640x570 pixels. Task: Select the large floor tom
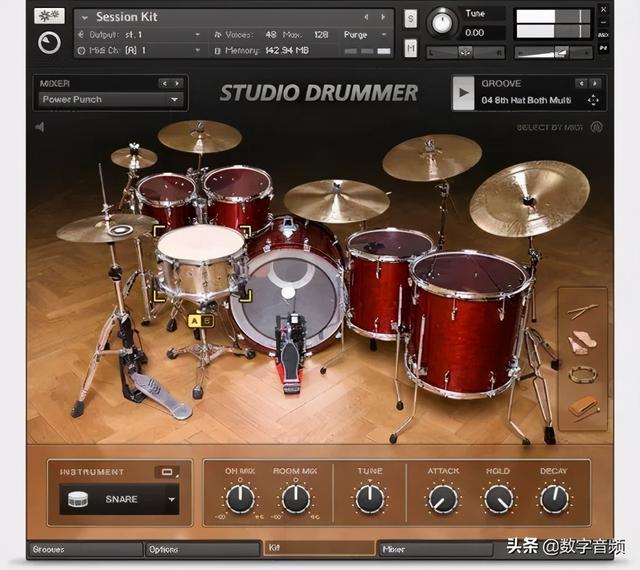click(x=469, y=323)
